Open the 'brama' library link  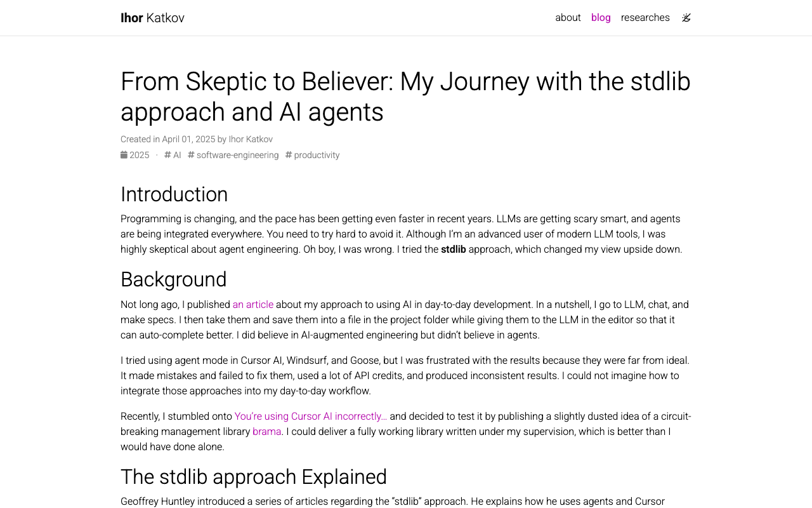click(x=266, y=431)
